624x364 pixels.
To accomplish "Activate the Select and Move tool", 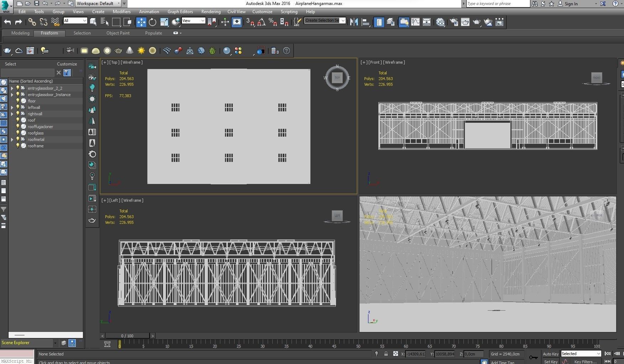I will pos(141,22).
